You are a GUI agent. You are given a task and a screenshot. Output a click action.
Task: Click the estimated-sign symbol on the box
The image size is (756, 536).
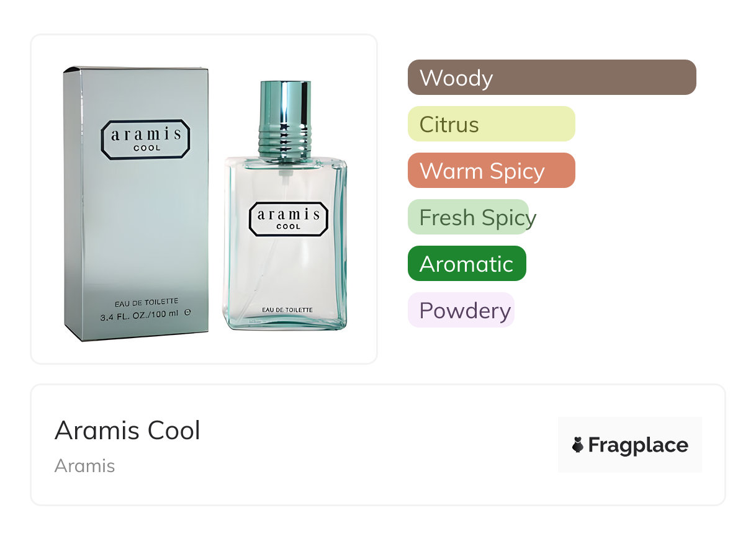[x=187, y=313]
